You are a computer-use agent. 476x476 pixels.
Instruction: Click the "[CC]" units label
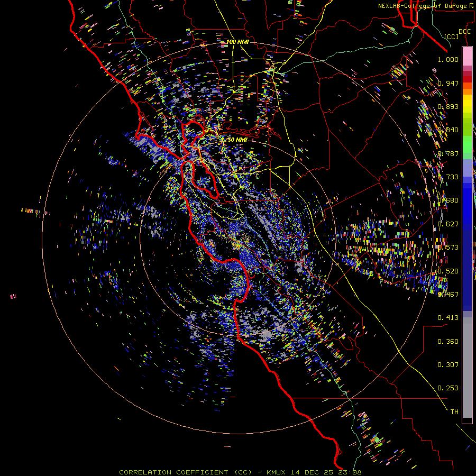452,36
